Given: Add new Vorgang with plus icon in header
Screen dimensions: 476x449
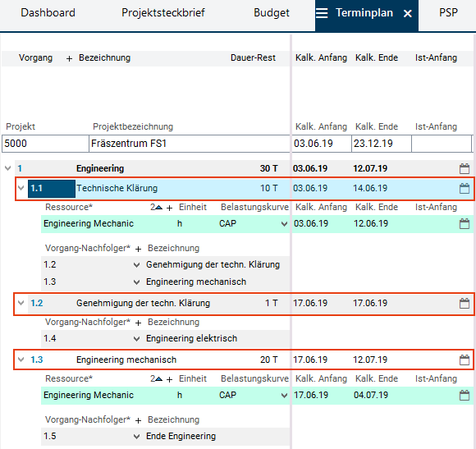Looking at the screenshot, I should [x=69, y=58].
